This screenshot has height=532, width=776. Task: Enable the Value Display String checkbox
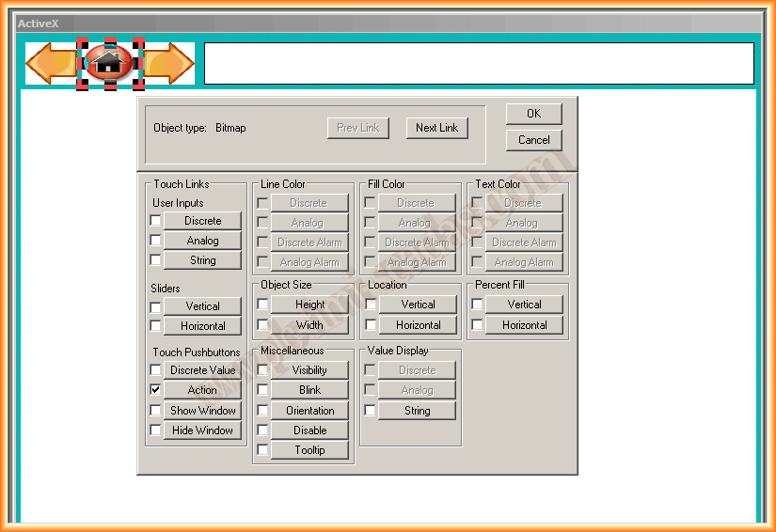point(371,411)
